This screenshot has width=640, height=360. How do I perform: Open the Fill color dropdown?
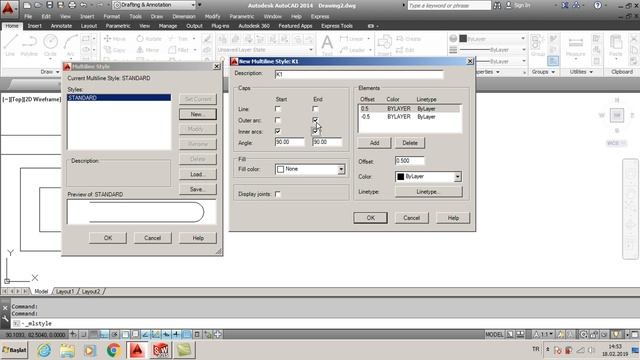coord(341,169)
